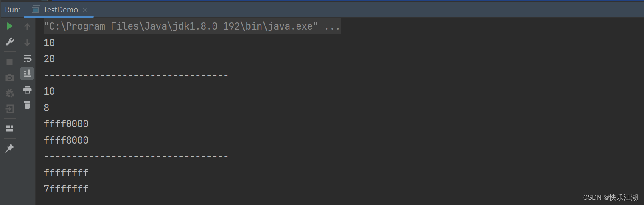Click the 7fffffff output line
Viewport: 644px width, 205px height.
(66, 189)
